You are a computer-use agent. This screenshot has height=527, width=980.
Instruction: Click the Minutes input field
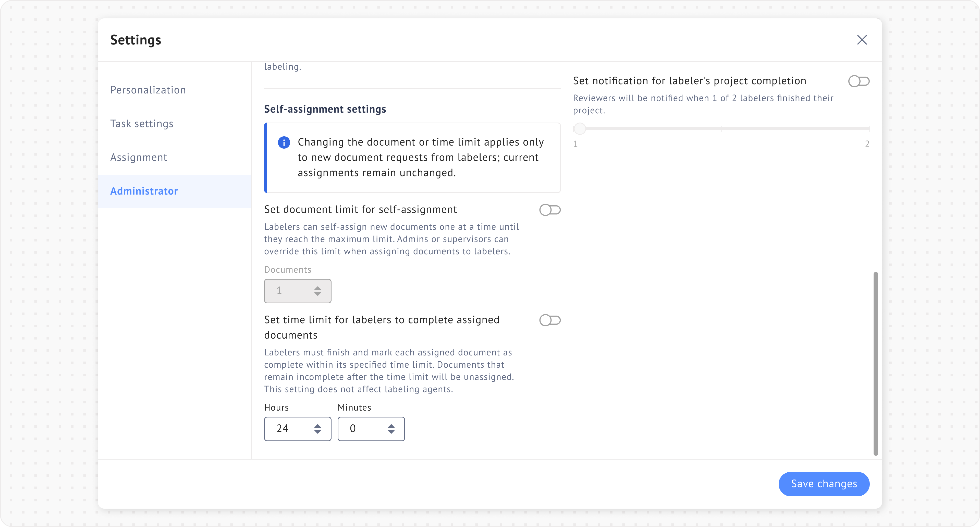pos(363,429)
